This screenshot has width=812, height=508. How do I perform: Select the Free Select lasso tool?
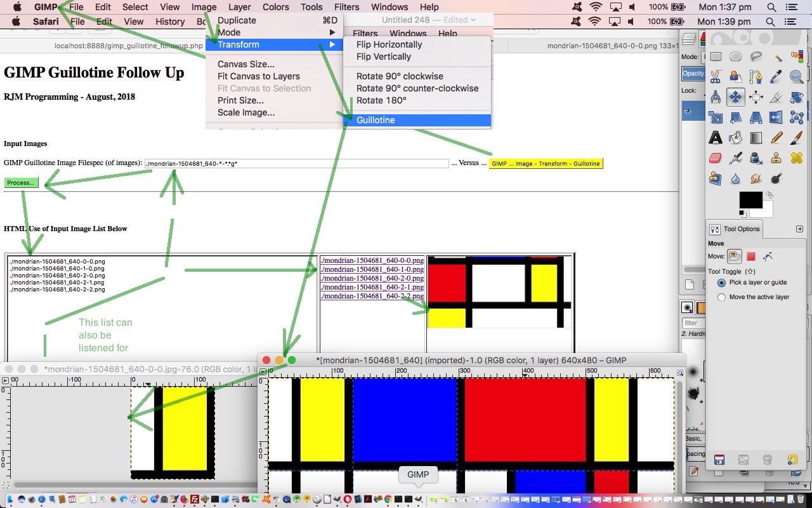[x=756, y=57]
